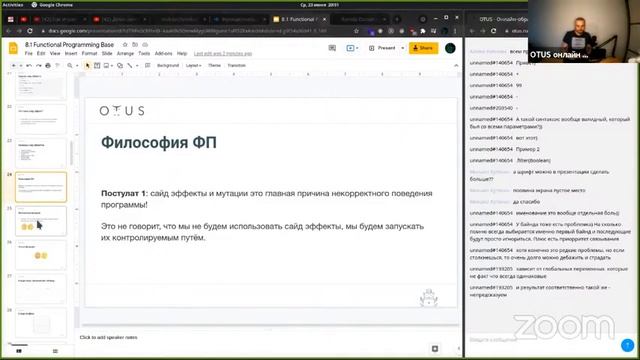
Task: Click the Постулат 1 paragraph on the slide
Action: coord(267,199)
